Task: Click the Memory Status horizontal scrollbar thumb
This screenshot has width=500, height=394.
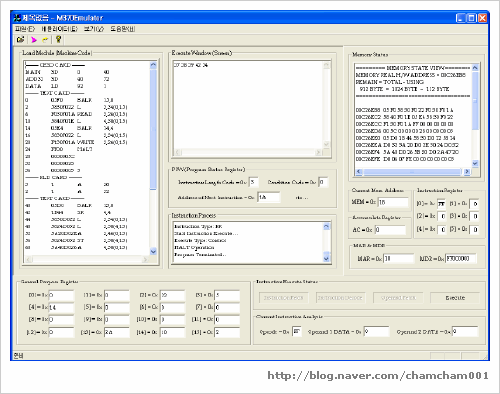Action: pyautogui.click(x=412, y=172)
